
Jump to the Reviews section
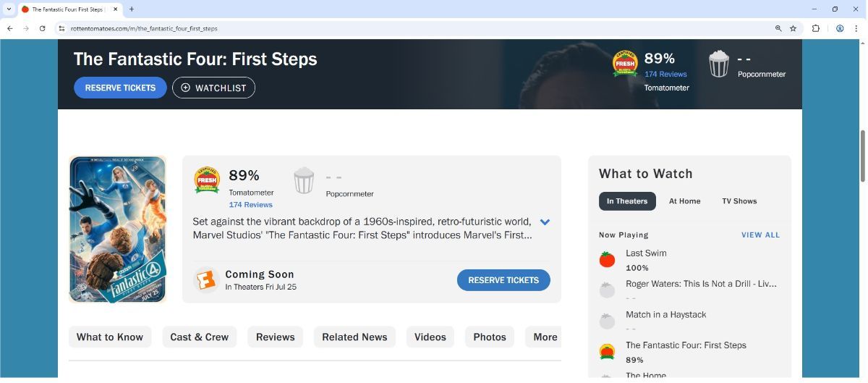(275, 337)
